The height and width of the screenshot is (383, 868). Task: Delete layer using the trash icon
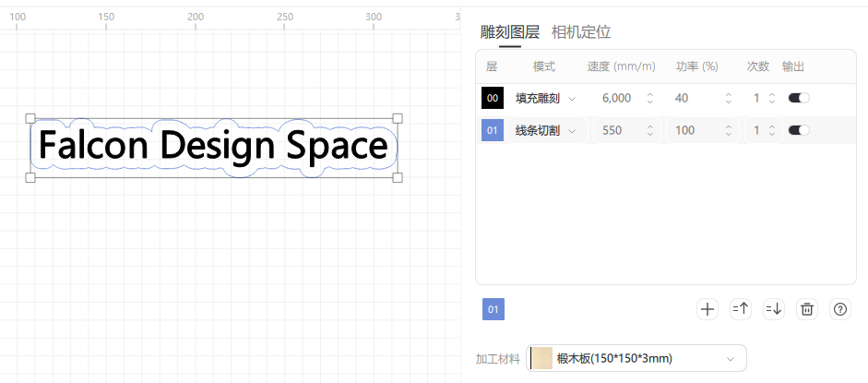(807, 309)
